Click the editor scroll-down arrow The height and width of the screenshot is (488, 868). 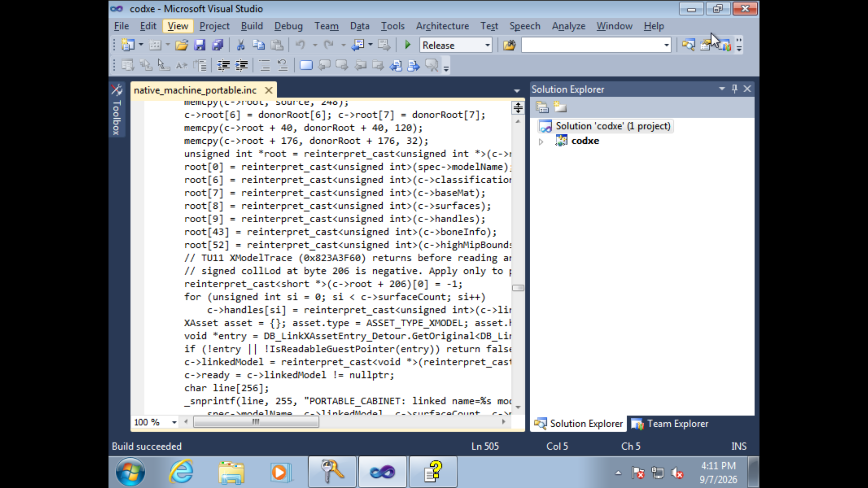coord(518,407)
